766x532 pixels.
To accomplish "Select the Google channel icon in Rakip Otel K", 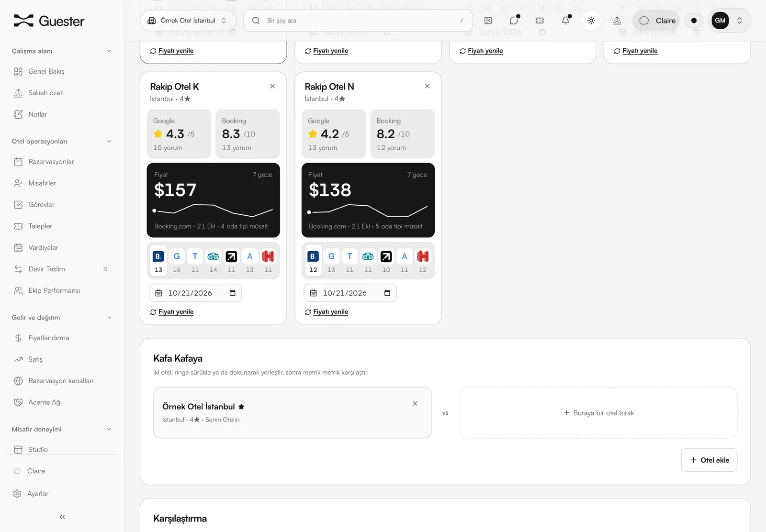I will click(x=177, y=256).
